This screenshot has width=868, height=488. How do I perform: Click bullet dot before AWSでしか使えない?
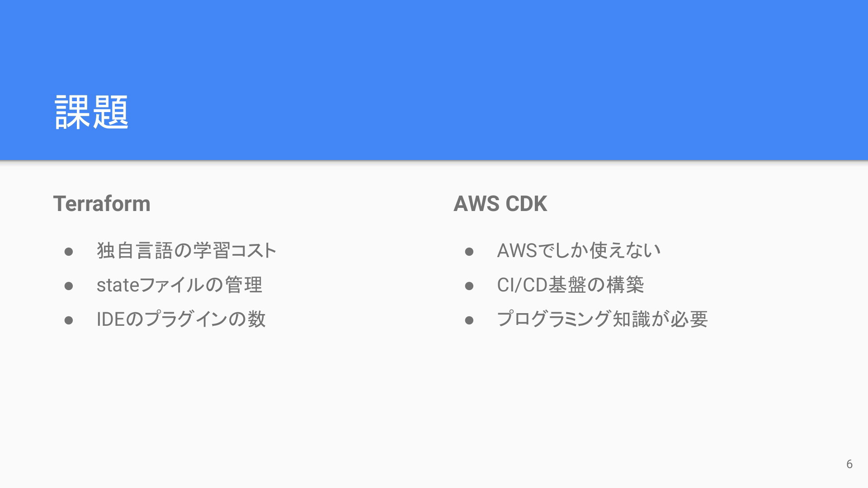(x=469, y=252)
